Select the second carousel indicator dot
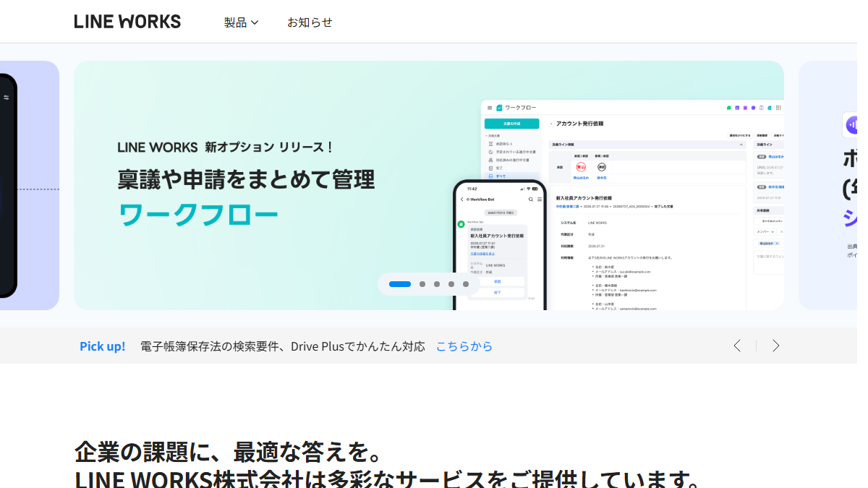This screenshot has height=488, width=868. click(x=422, y=284)
